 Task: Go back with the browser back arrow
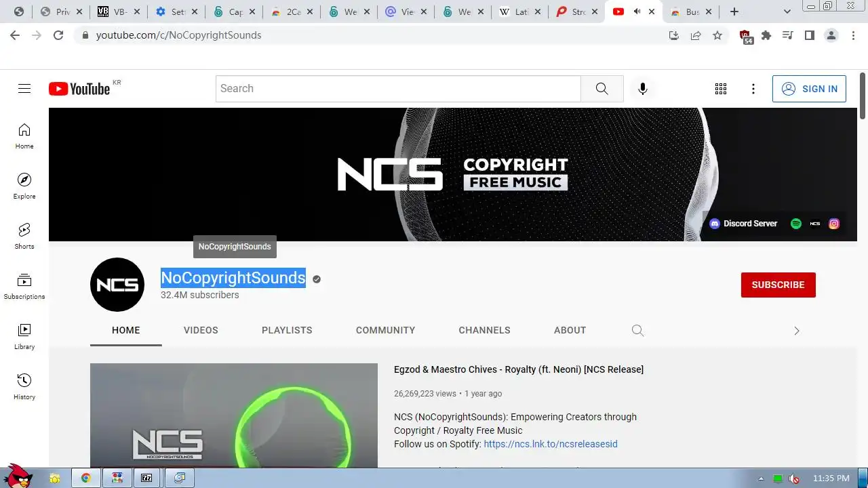coord(15,35)
